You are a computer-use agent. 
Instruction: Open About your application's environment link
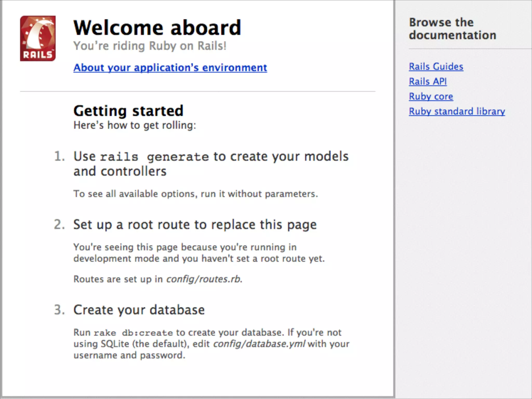pos(170,68)
